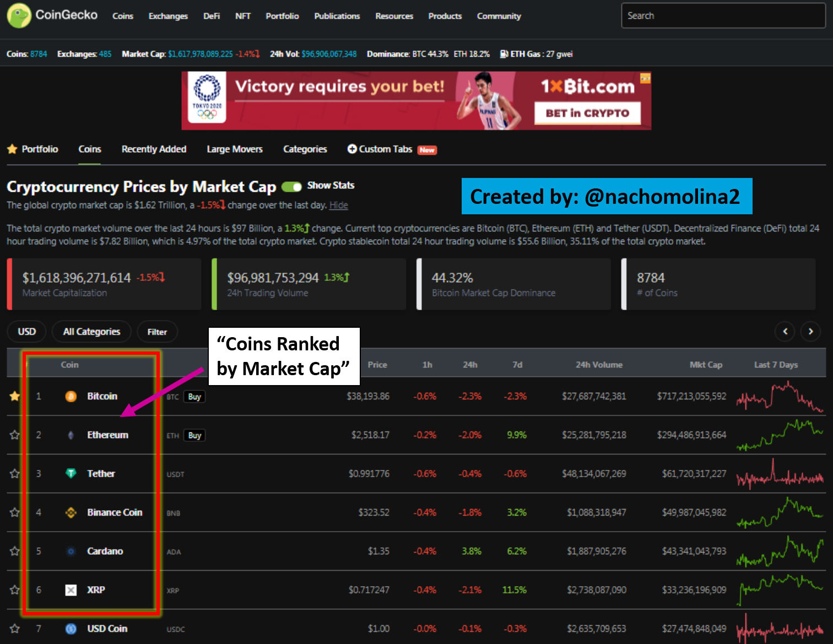833x644 pixels.
Task: Click the Market Capitalization stat card
Action: (x=104, y=284)
